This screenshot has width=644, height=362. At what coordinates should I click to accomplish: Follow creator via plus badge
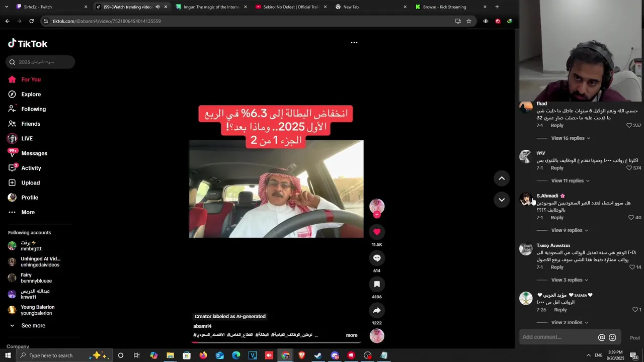(377, 215)
